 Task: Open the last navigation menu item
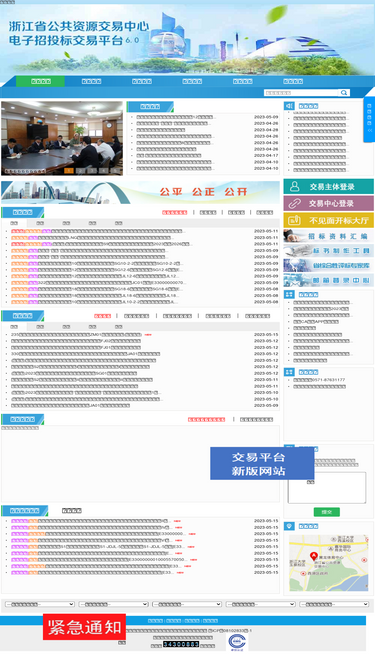tap(293, 81)
